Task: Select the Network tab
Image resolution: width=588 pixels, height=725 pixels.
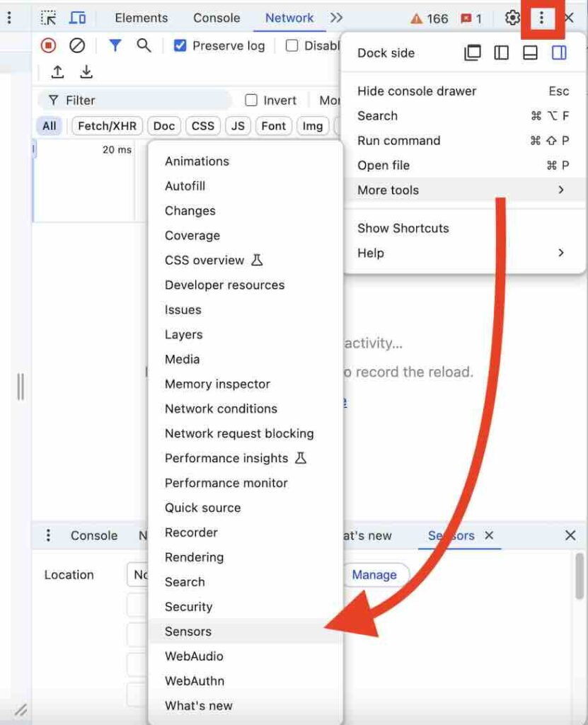Action: pyautogui.click(x=289, y=18)
